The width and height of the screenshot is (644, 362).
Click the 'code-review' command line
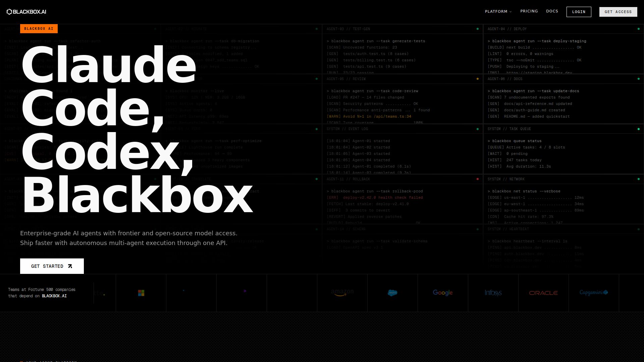372,91
